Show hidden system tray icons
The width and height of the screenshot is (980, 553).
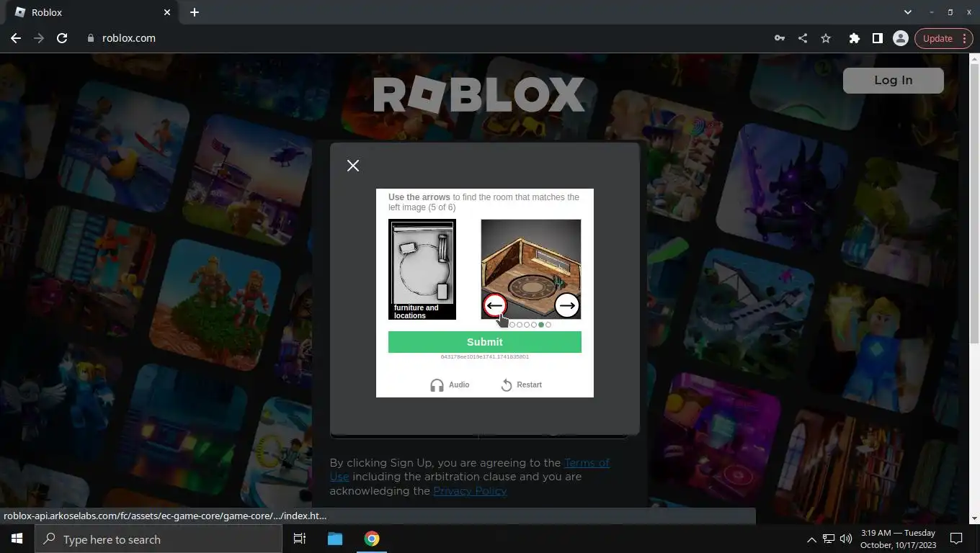pos(811,539)
